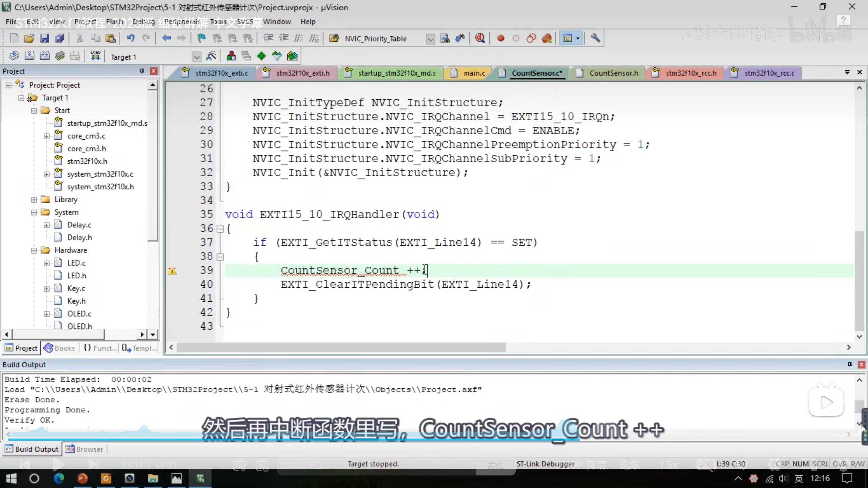Toggle the pin on the Project panel
Screen dimensions: 868x488
point(142,71)
